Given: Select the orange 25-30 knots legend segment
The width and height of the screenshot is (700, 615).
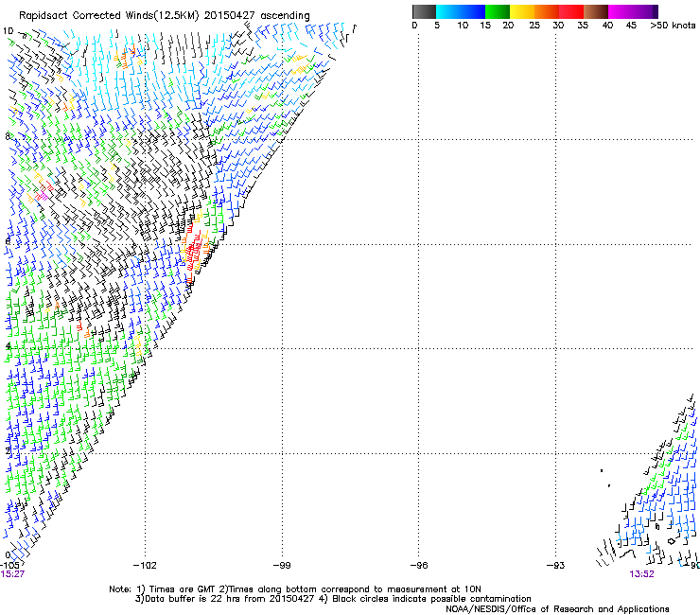Looking at the screenshot, I should 547,11.
